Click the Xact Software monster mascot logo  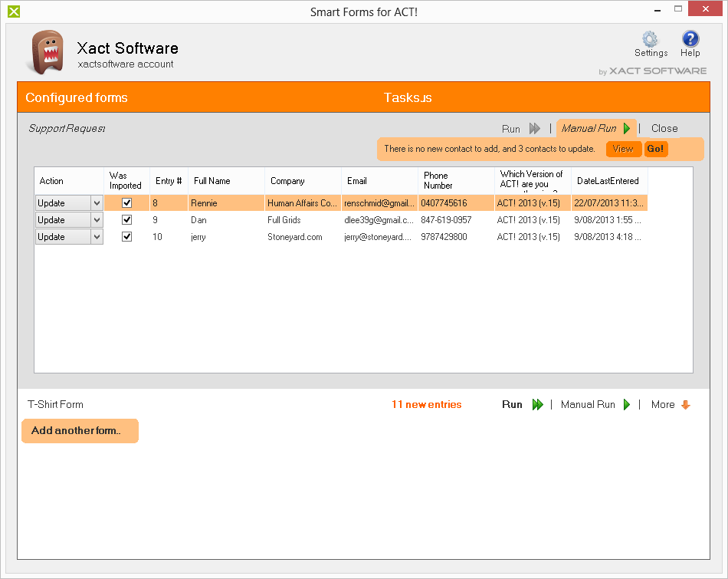48,52
